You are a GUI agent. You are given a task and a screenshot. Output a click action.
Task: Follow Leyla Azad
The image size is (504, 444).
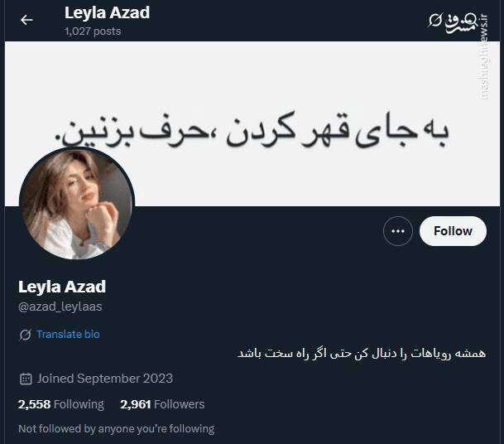pos(453,231)
